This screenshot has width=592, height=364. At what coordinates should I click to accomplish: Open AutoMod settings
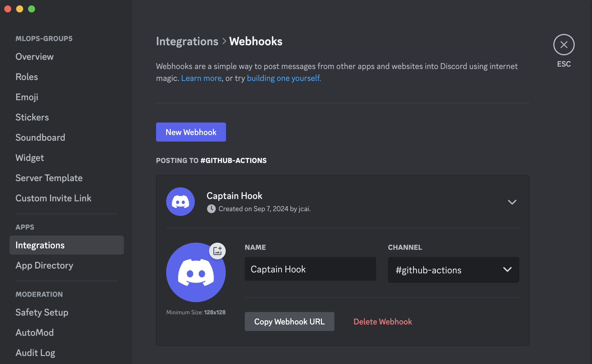click(x=35, y=332)
